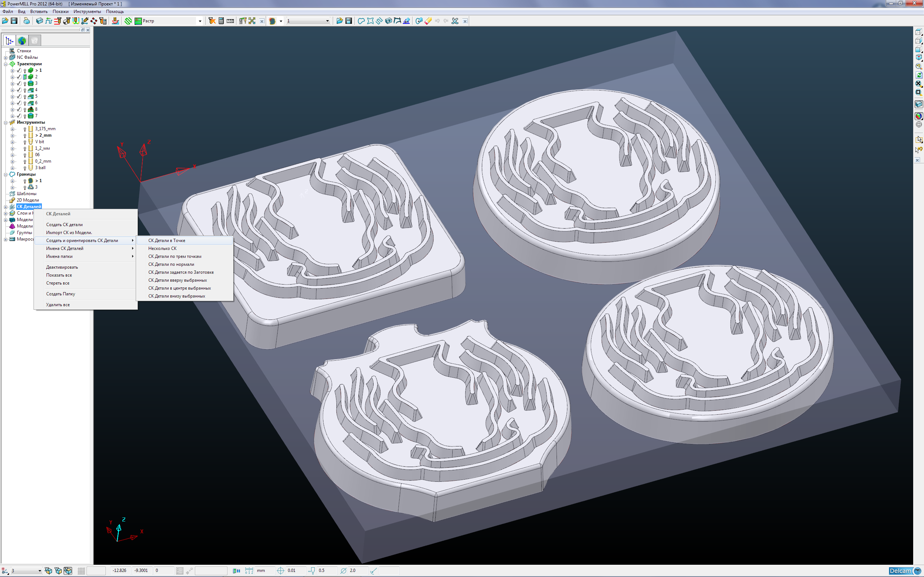The width and height of the screenshot is (924, 577).
Task: Click Удалить все in context menu
Action: (58, 305)
